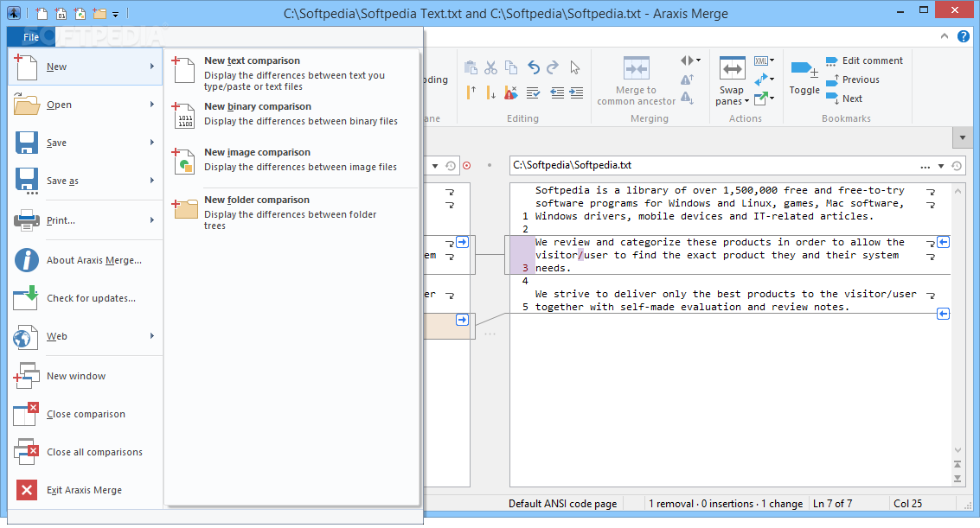Screen dimensions: 980x528
Task: Expand the Save as submenu arrow
Action: tap(152, 181)
